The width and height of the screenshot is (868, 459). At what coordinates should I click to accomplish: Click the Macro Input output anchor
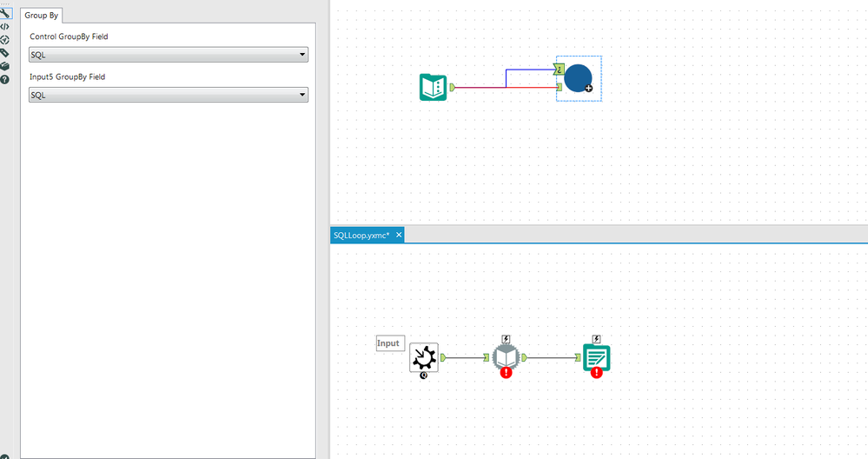click(x=443, y=357)
